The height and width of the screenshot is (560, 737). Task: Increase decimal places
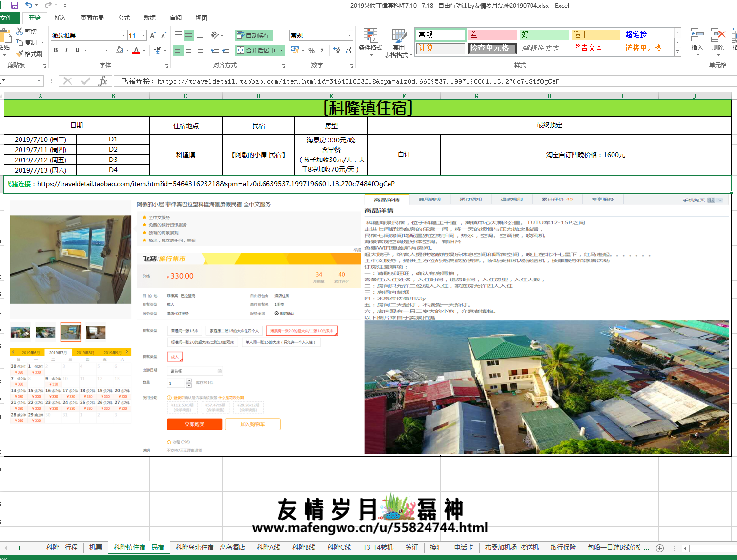337,50
